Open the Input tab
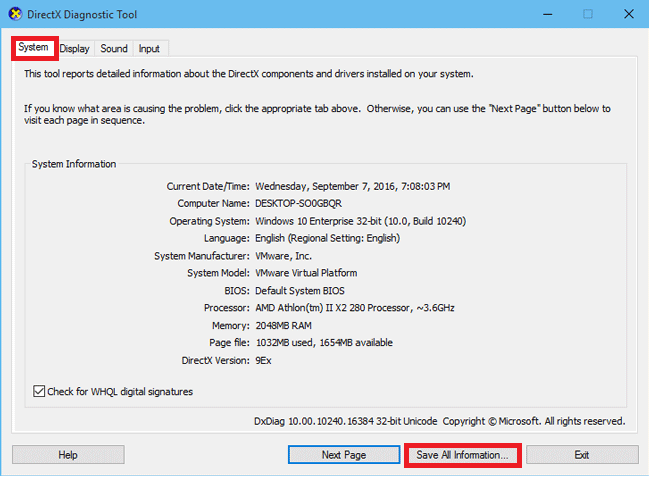Viewport: 649px width, 477px height. pyautogui.click(x=149, y=49)
